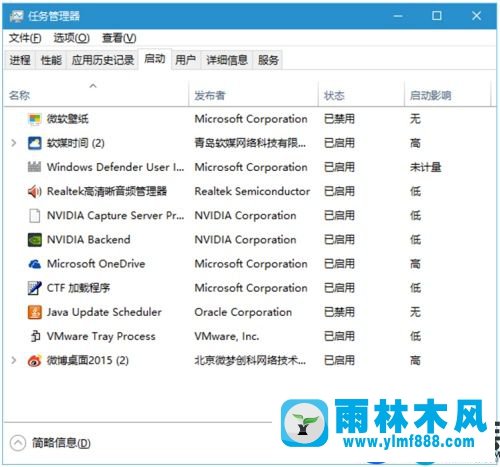
Task: Open the 选项(O) menu
Action: pos(71,38)
